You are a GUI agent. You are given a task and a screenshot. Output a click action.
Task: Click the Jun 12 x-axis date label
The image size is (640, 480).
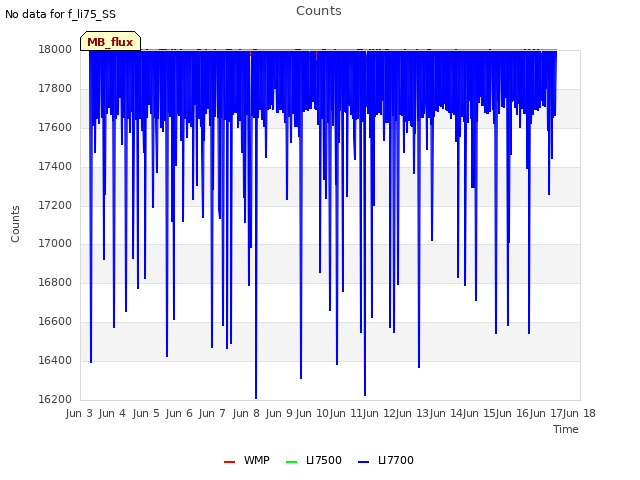pos(378,413)
